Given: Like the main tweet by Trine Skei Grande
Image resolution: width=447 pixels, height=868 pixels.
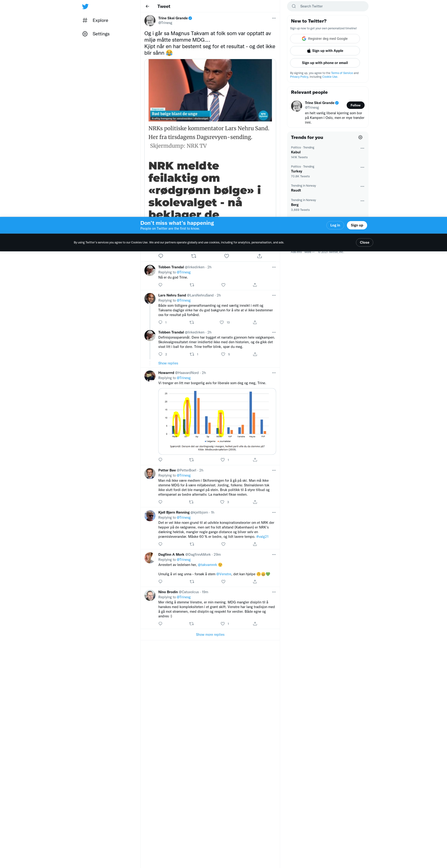Looking at the screenshot, I should (x=227, y=256).
